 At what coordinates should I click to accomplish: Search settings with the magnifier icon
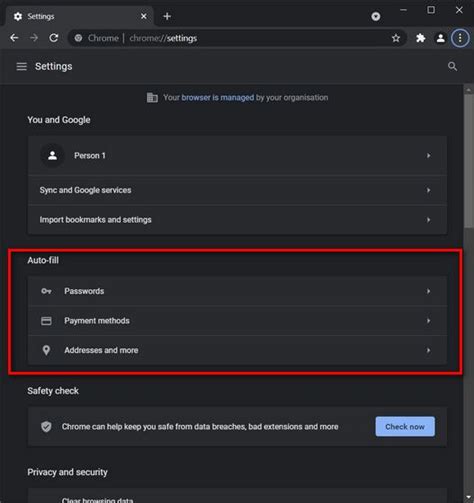point(452,66)
